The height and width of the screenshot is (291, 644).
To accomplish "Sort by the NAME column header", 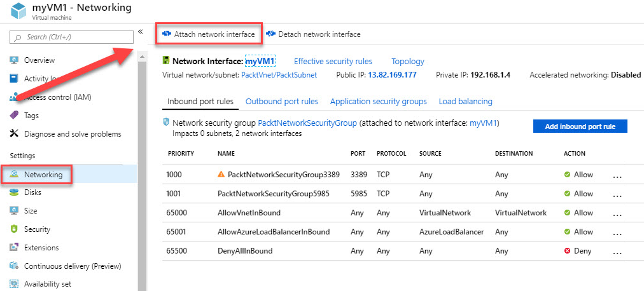I will [226, 154].
